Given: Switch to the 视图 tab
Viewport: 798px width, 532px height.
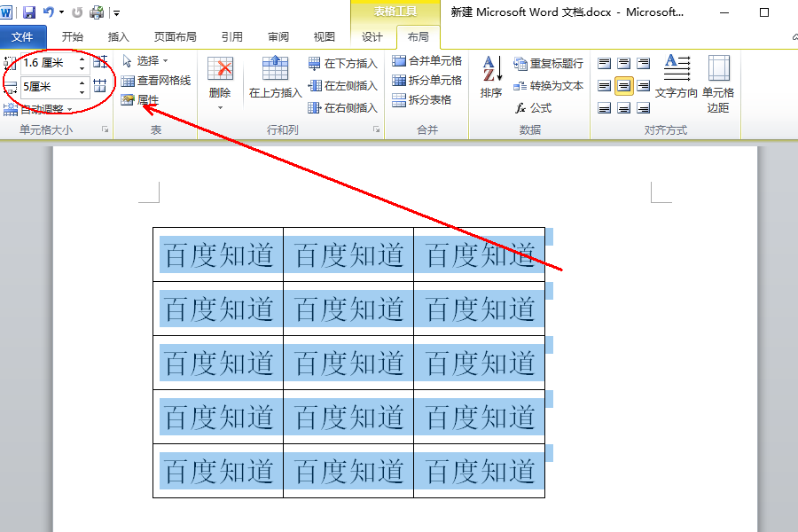Looking at the screenshot, I should click(x=325, y=36).
